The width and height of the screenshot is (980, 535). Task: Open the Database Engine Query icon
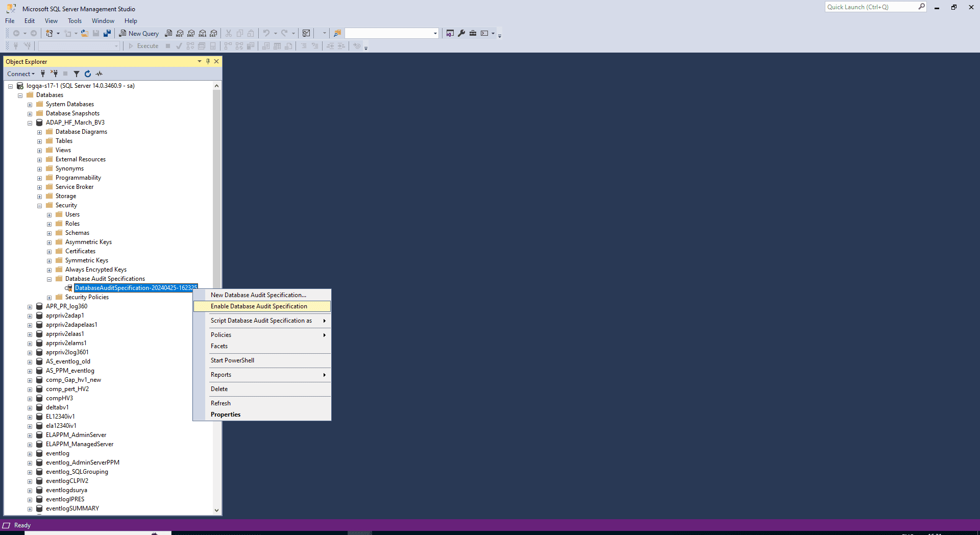point(168,33)
